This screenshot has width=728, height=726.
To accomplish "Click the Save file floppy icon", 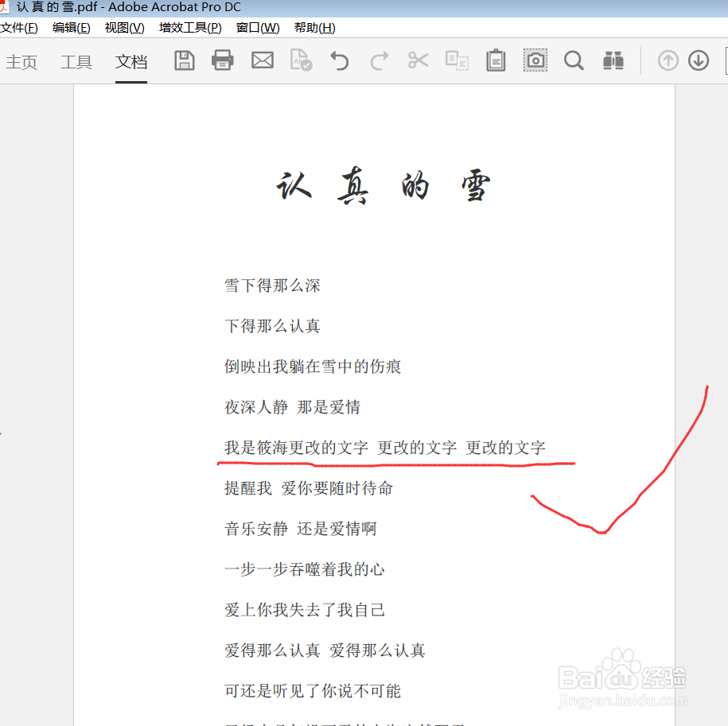I will pyautogui.click(x=185, y=60).
